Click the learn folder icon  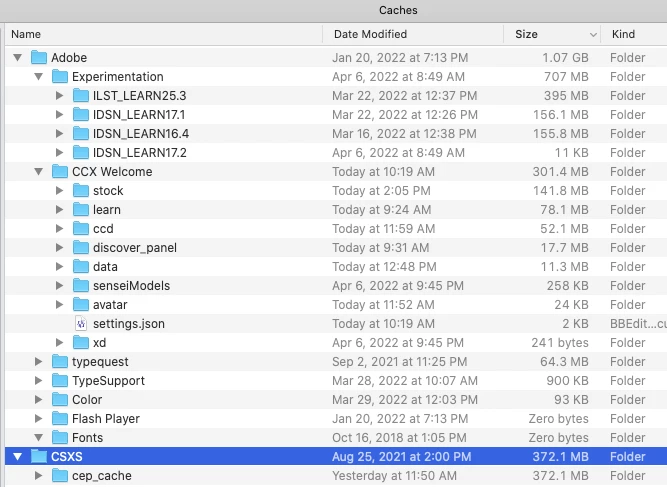click(x=81, y=210)
